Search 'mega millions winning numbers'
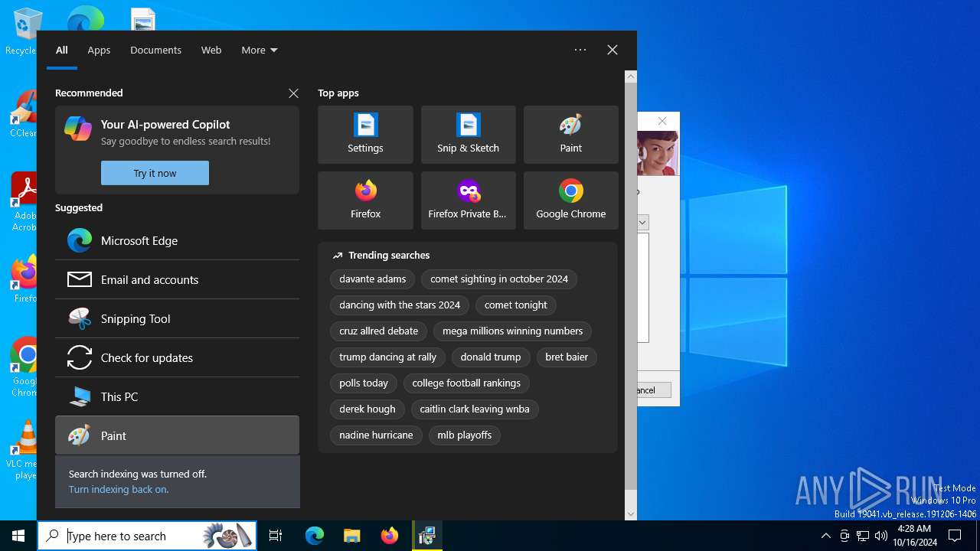 click(x=513, y=331)
